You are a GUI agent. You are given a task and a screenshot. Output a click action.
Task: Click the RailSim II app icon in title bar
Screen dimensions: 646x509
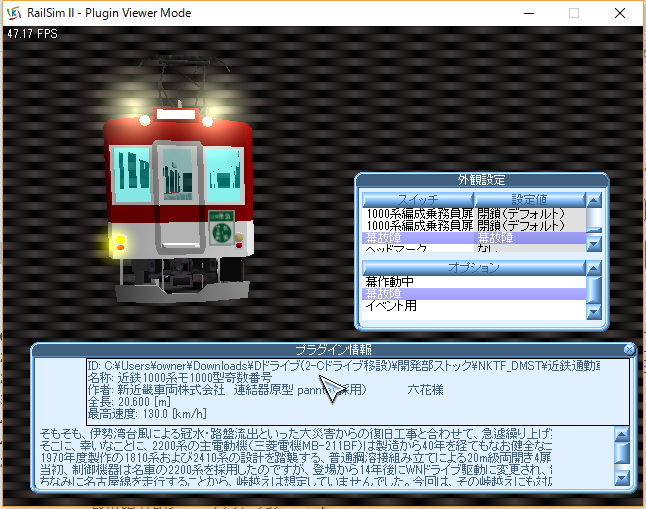(14, 13)
